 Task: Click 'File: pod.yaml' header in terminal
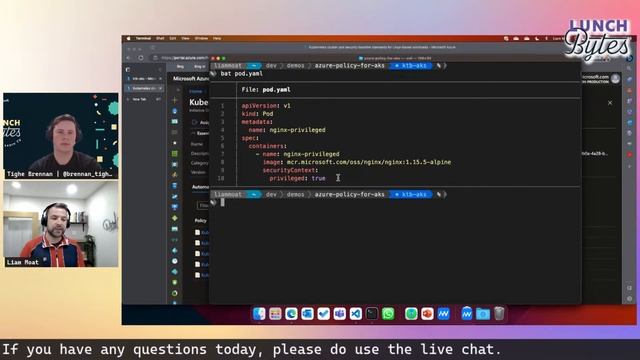coord(266,89)
